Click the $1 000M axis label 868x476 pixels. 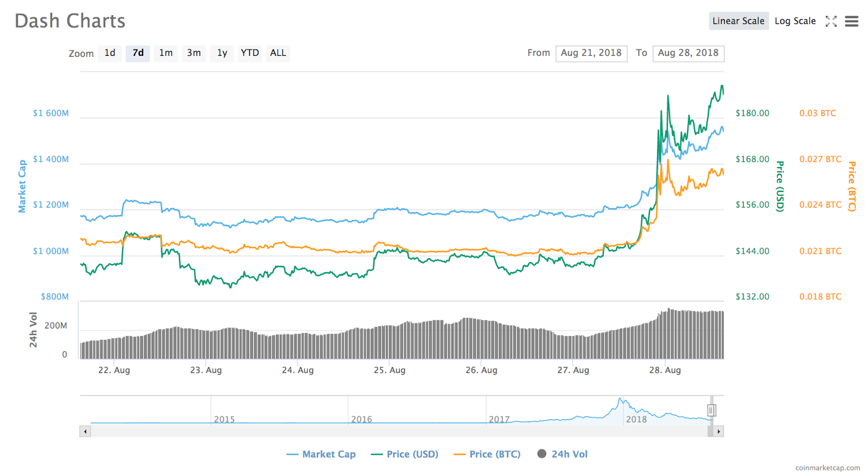pos(51,251)
